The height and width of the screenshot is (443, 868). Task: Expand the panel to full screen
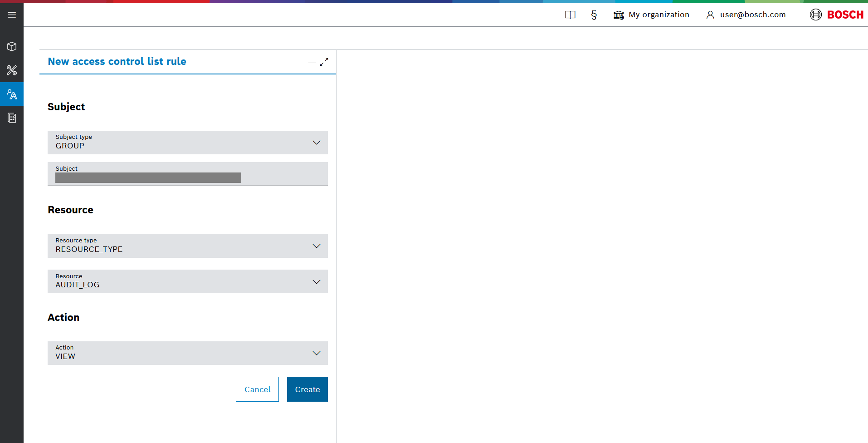coord(324,62)
